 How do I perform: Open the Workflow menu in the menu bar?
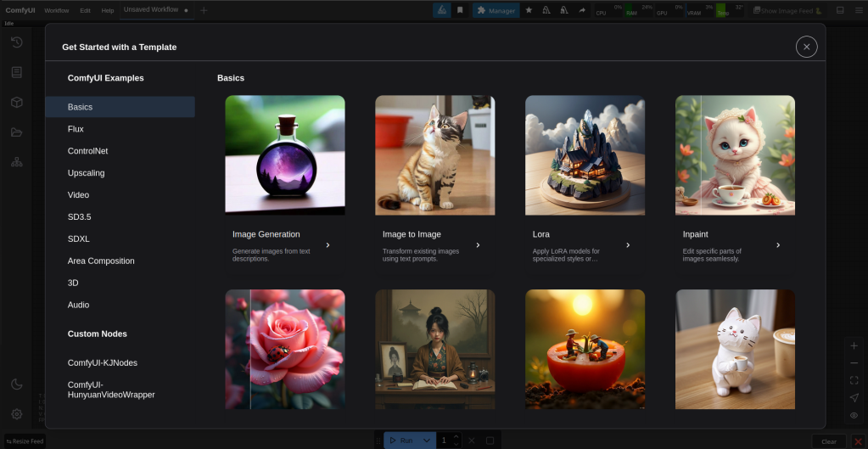(x=57, y=10)
